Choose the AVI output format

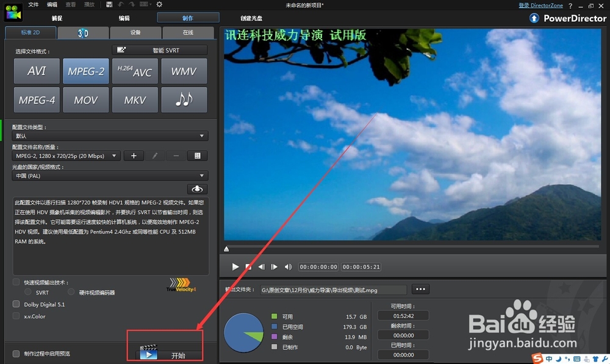tap(37, 71)
